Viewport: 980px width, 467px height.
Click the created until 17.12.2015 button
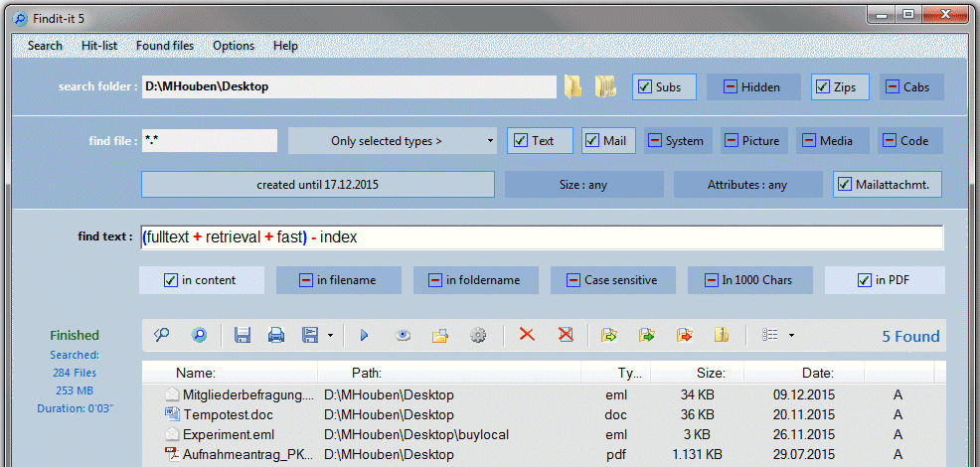pos(317,185)
